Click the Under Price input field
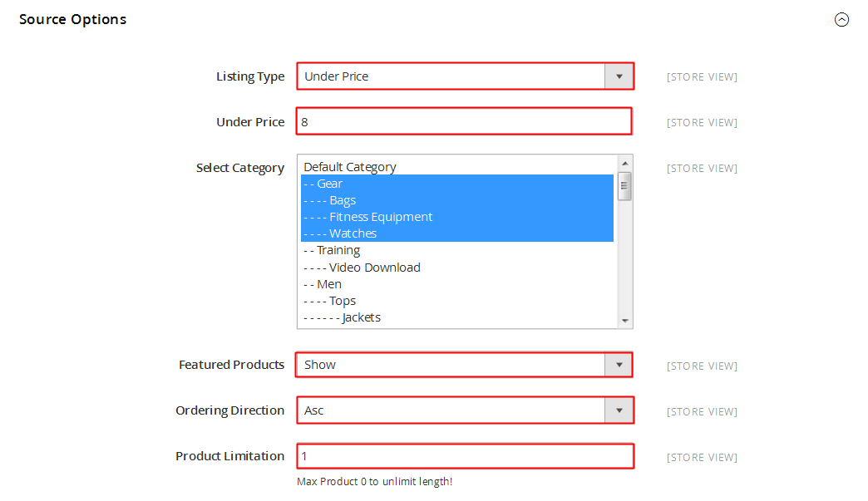Screen dimensions: 868x501 [464, 121]
